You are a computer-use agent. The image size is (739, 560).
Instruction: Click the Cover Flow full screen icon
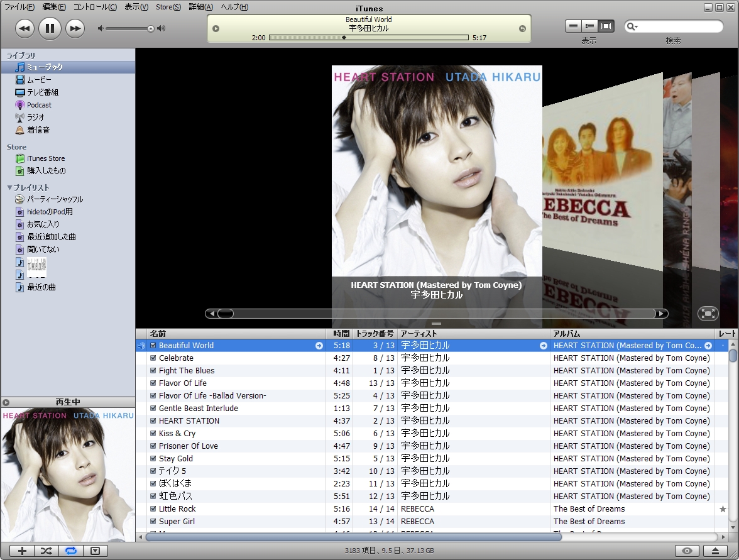coord(708,314)
